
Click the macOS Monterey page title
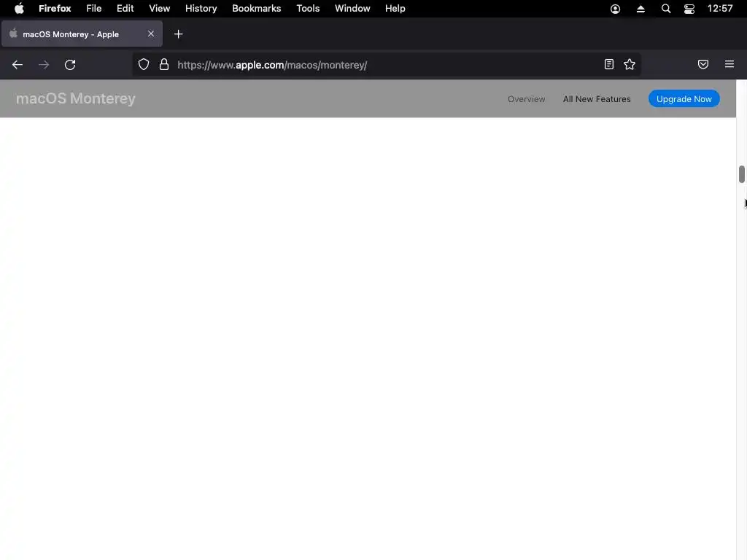click(x=76, y=98)
